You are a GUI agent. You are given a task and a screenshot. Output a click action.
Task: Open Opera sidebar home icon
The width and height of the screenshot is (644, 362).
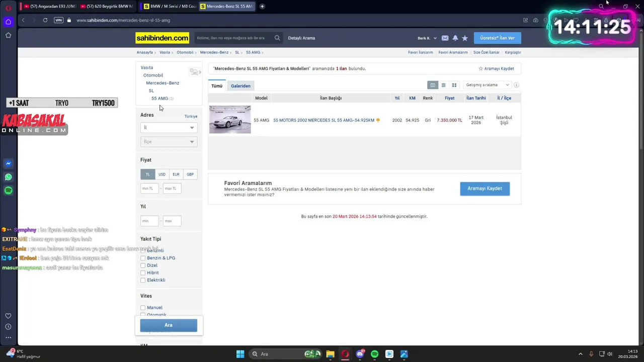click(x=8, y=22)
